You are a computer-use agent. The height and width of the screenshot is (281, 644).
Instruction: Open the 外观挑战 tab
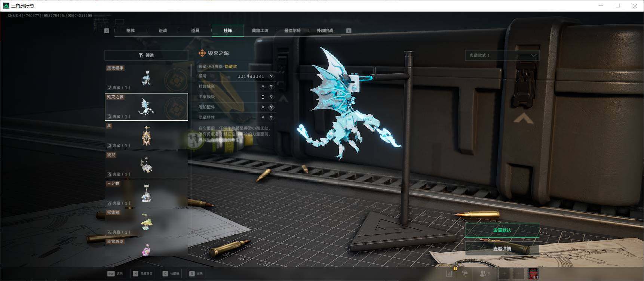point(325,31)
